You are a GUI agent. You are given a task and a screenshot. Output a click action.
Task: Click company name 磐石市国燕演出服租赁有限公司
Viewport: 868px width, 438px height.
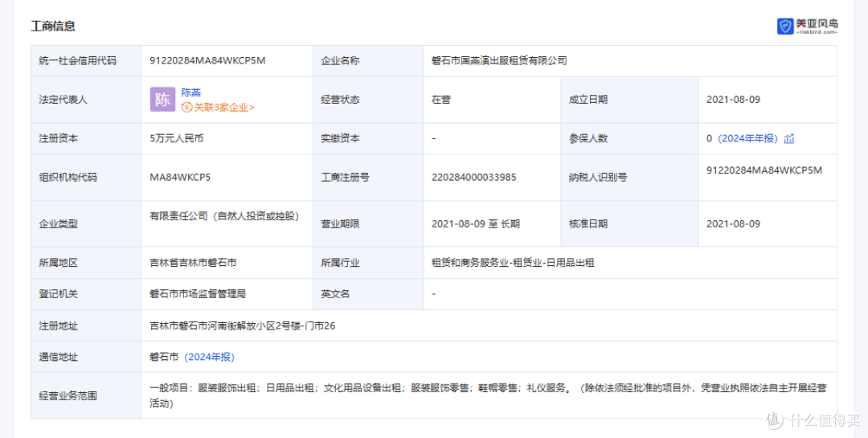coord(499,61)
